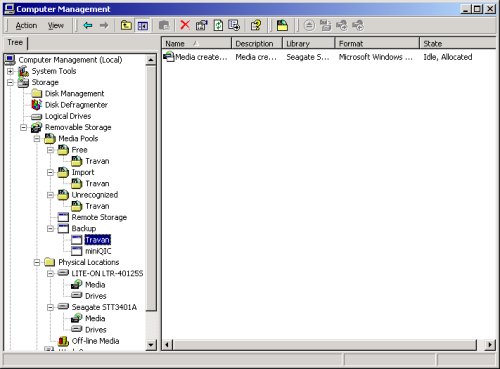The height and width of the screenshot is (369, 500).
Task: Click the tree scrollbar up arrow
Action: click(x=151, y=60)
